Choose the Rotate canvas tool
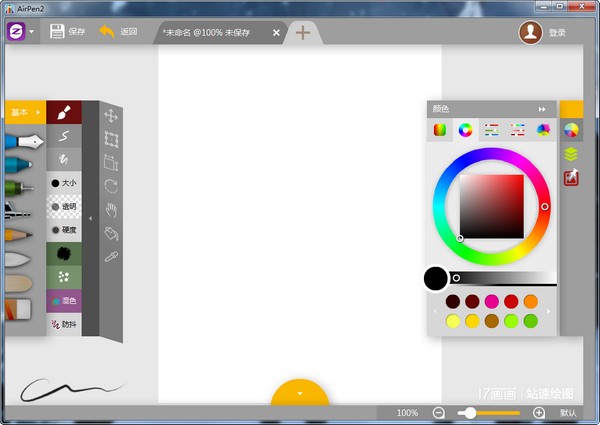600x425 pixels. pyautogui.click(x=111, y=186)
